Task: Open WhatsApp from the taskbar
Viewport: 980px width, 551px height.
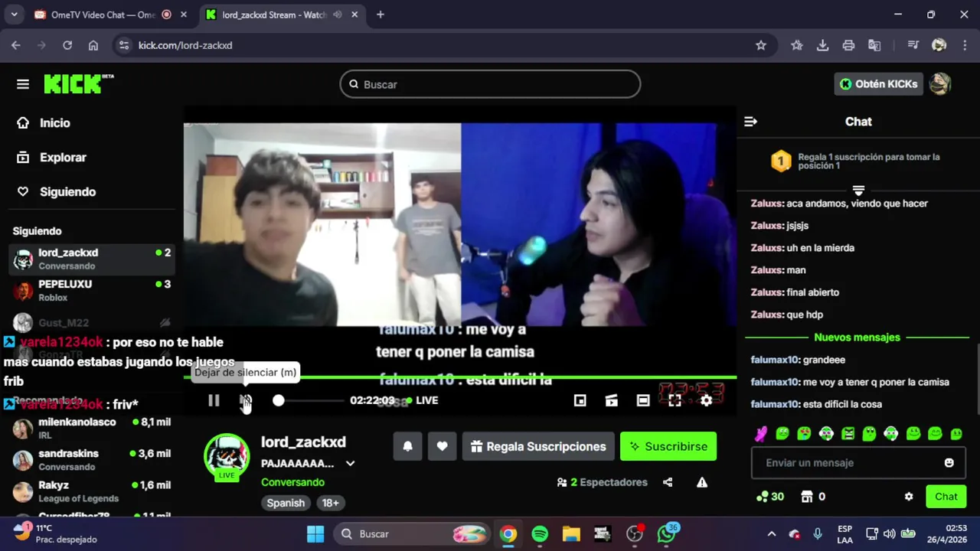Action: 666,534
